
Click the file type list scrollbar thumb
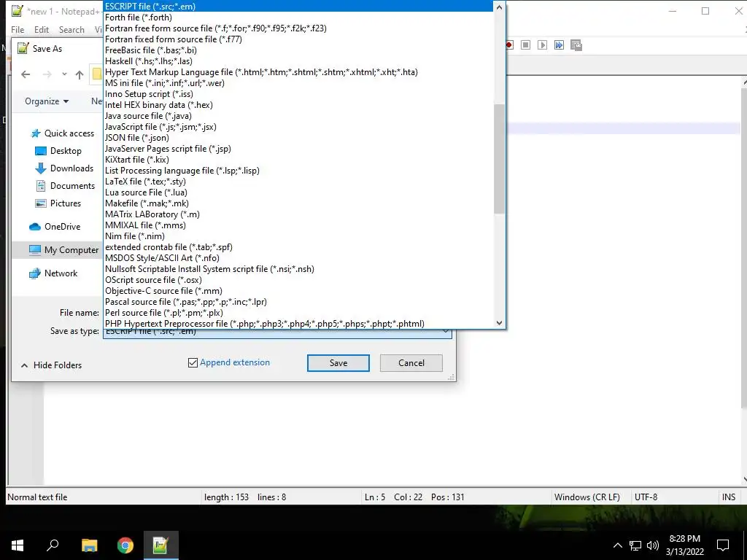tap(499, 159)
